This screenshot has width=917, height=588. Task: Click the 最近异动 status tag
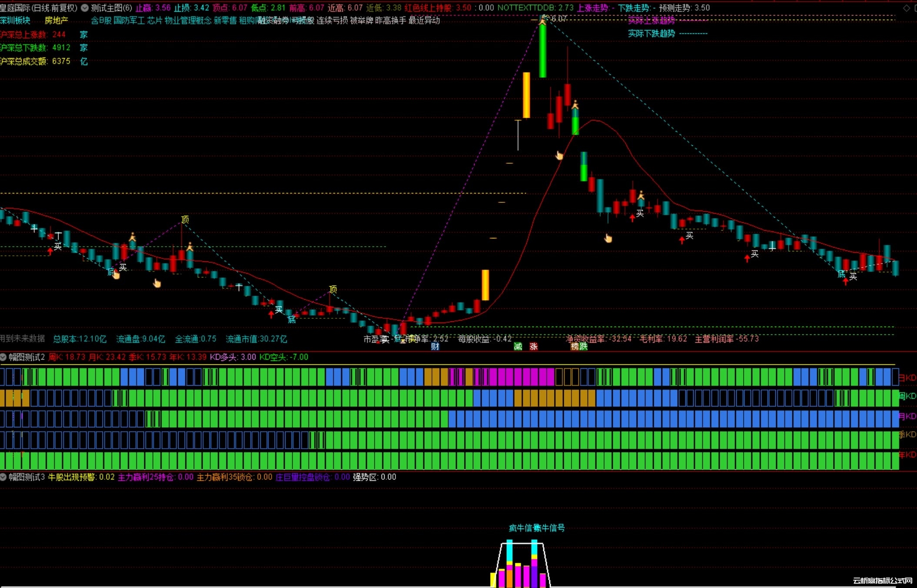(424, 20)
